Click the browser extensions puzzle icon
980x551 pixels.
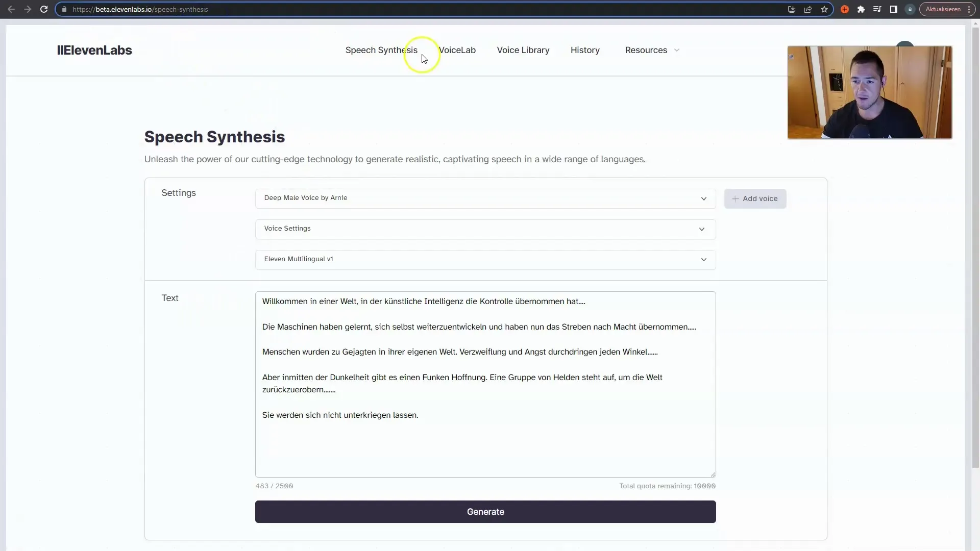[x=860, y=9]
